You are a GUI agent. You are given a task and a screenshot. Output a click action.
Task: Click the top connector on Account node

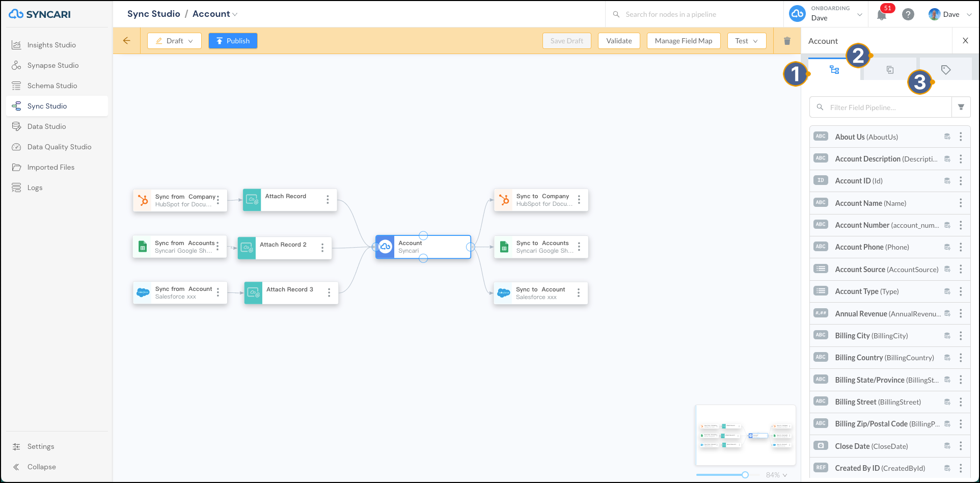coord(423,235)
